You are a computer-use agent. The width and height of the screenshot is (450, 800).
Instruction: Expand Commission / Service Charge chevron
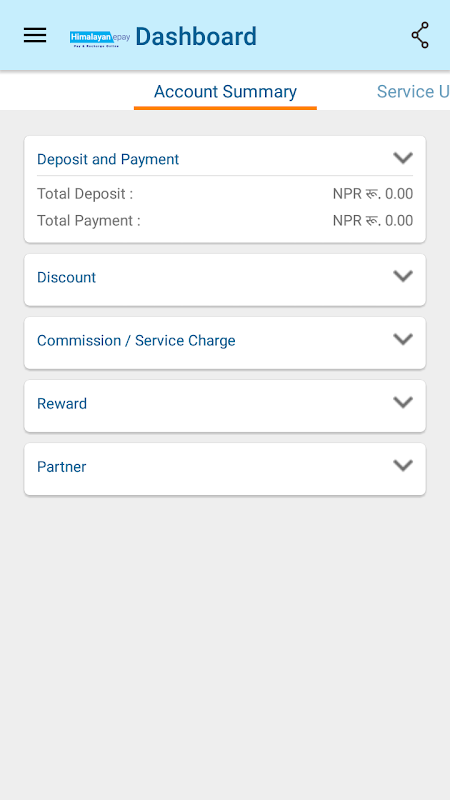(x=403, y=339)
